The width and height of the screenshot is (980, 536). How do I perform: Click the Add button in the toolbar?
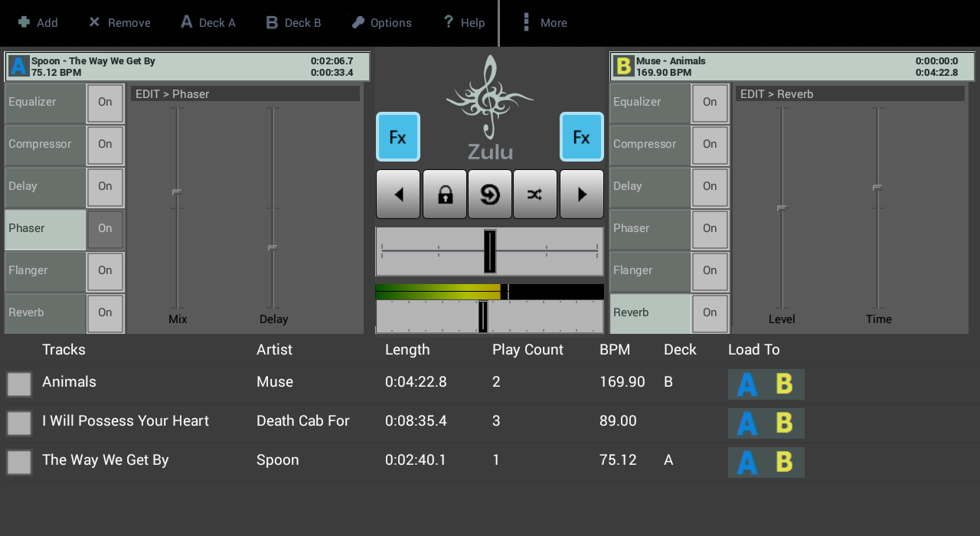tap(38, 22)
